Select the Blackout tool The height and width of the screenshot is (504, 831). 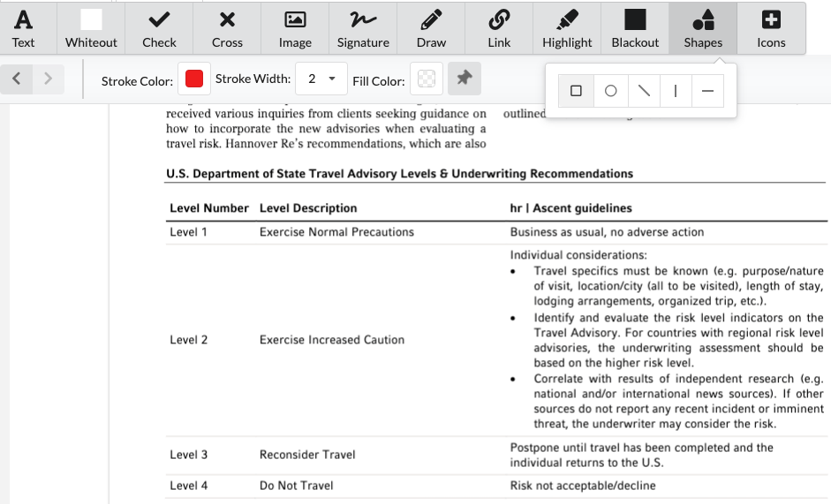click(635, 28)
